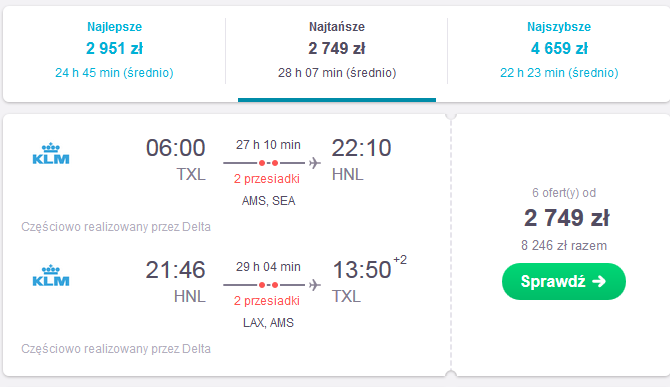
Task: Click the return '2 przesiadki' label
Action: coord(267,301)
